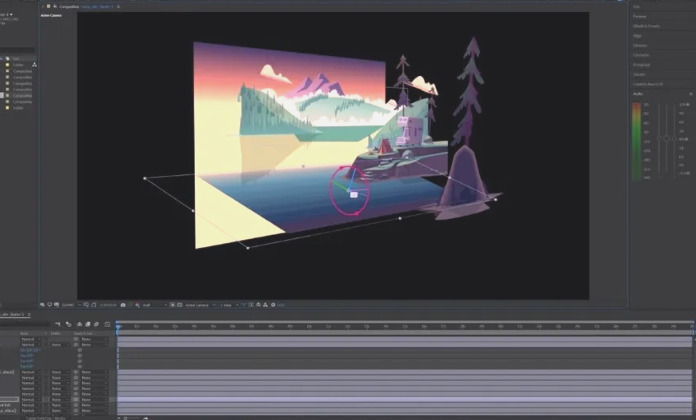Open the Effects & Presets panel
The image size is (696, 420).
pyautogui.click(x=645, y=25)
